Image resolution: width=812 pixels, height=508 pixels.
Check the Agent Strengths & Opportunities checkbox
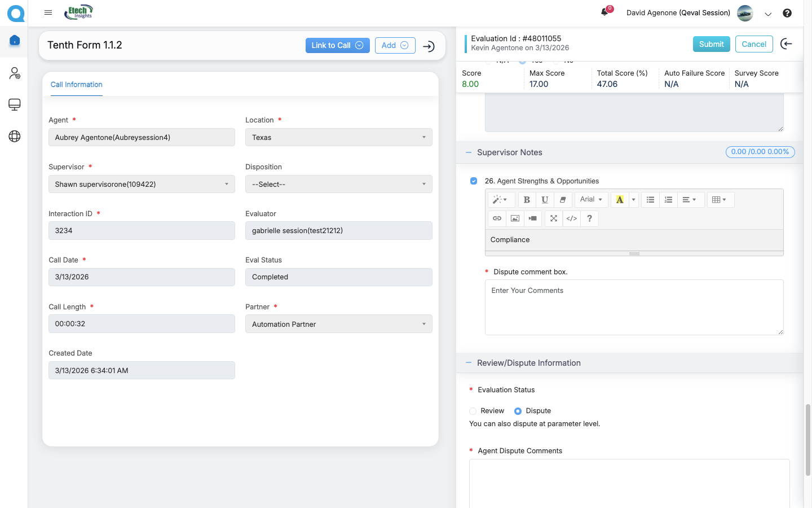pos(474,181)
